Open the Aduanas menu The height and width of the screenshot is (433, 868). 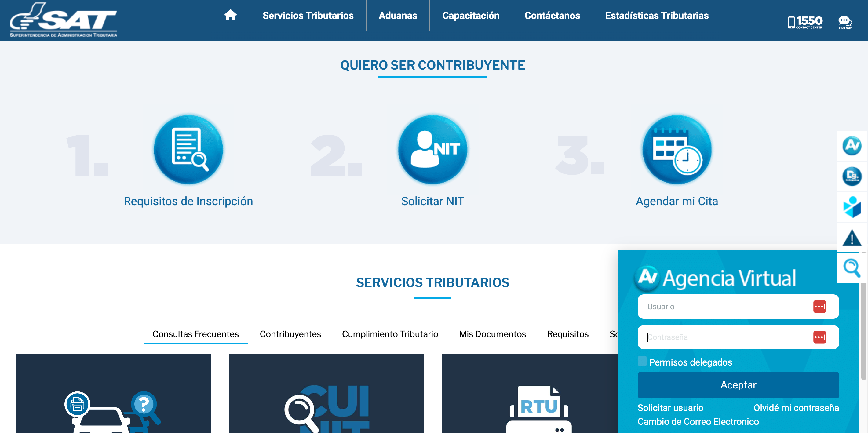point(398,16)
